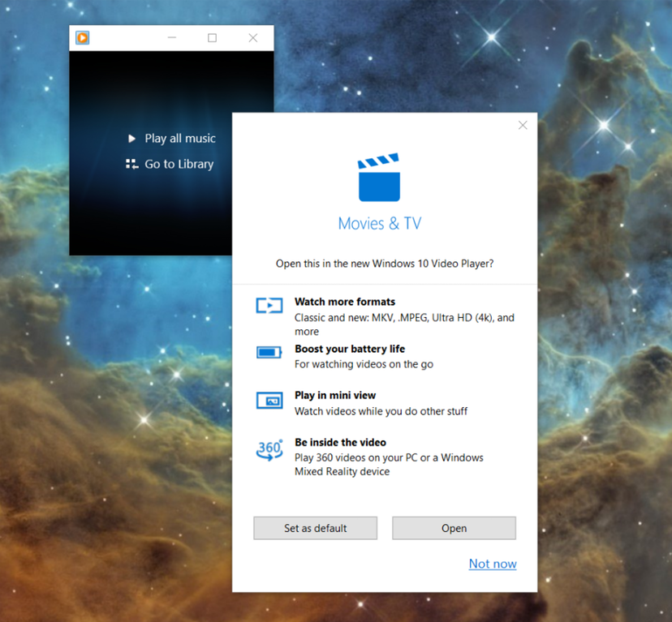Click the Be inside the video heading
The width and height of the screenshot is (672, 622).
click(340, 443)
